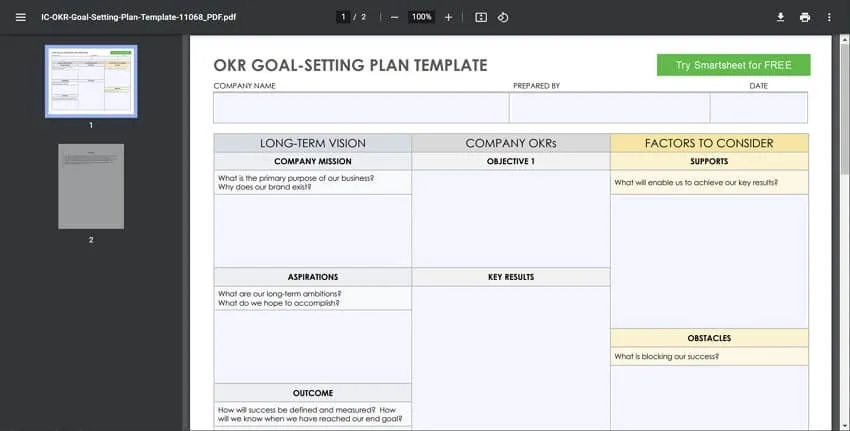Download the PDF file
The height and width of the screenshot is (431, 850).
coord(780,17)
